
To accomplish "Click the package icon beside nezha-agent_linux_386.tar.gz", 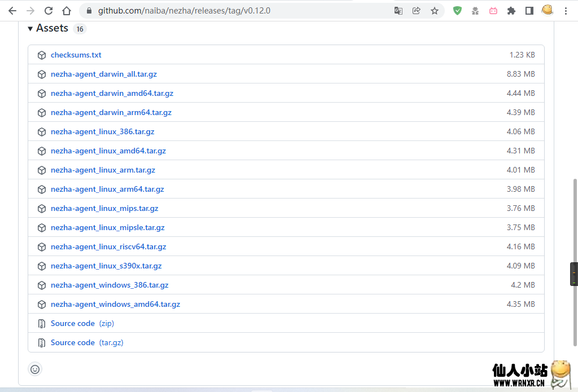I will point(42,132).
